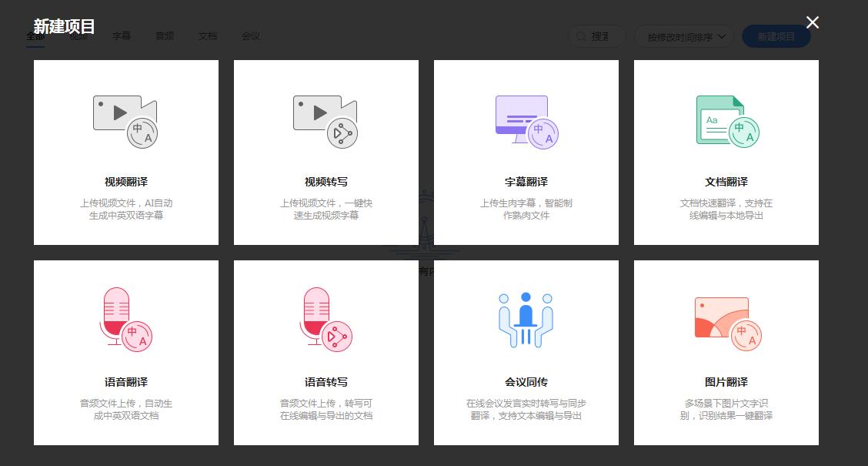Click the 新建项目 button
This screenshot has height=466, width=868.
pyautogui.click(x=776, y=36)
